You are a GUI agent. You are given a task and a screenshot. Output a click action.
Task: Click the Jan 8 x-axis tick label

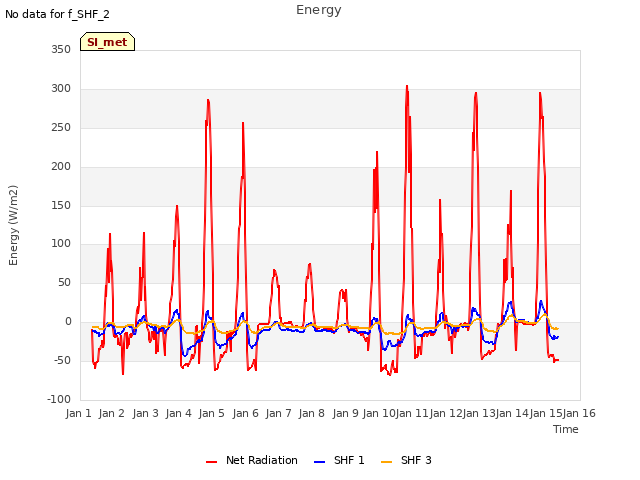coord(311,413)
